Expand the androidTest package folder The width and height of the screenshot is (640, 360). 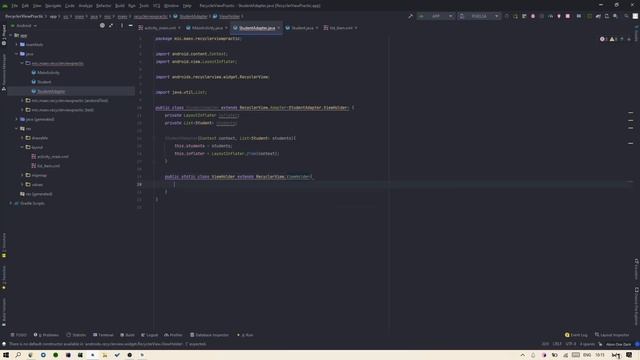(22, 100)
